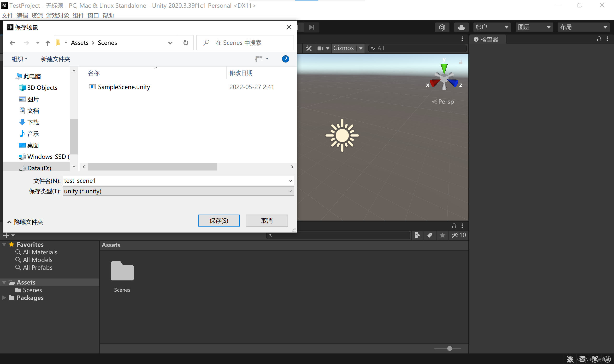Viewport: 614px width, 364px height.
Task: Click the cloud services icon in toolbar
Action: (461, 27)
